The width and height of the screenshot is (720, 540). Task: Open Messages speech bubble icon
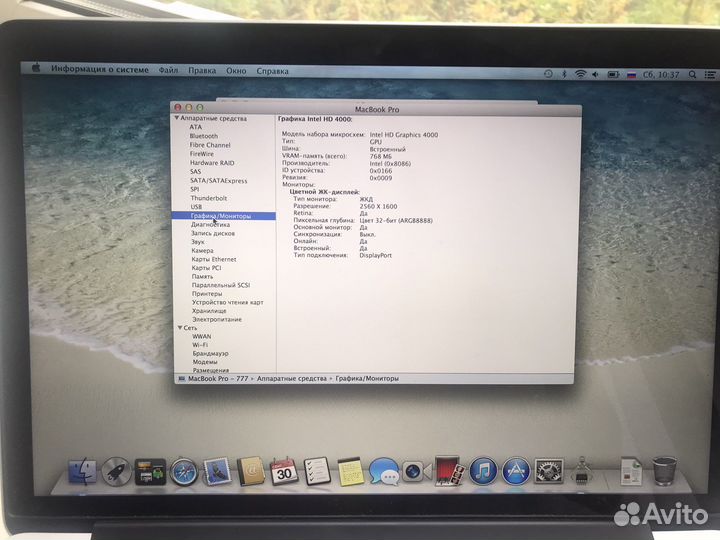pos(384,471)
